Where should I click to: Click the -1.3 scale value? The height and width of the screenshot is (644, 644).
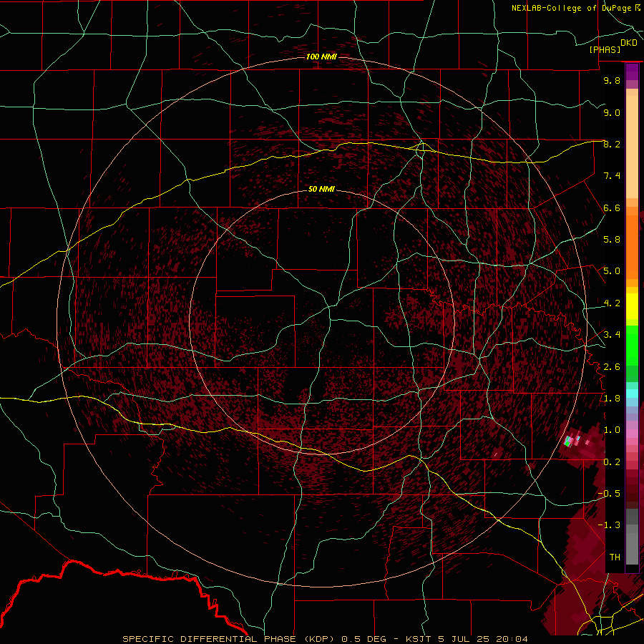click(x=609, y=525)
